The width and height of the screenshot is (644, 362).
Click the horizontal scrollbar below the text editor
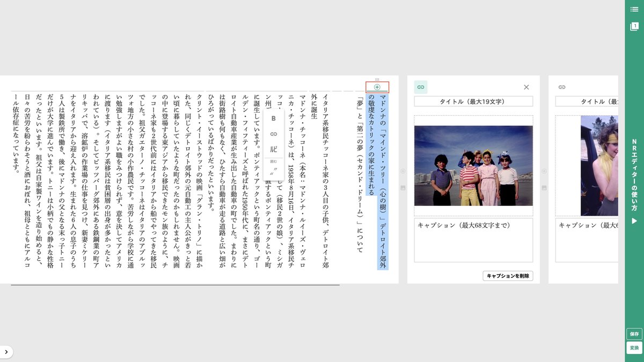(175, 285)
